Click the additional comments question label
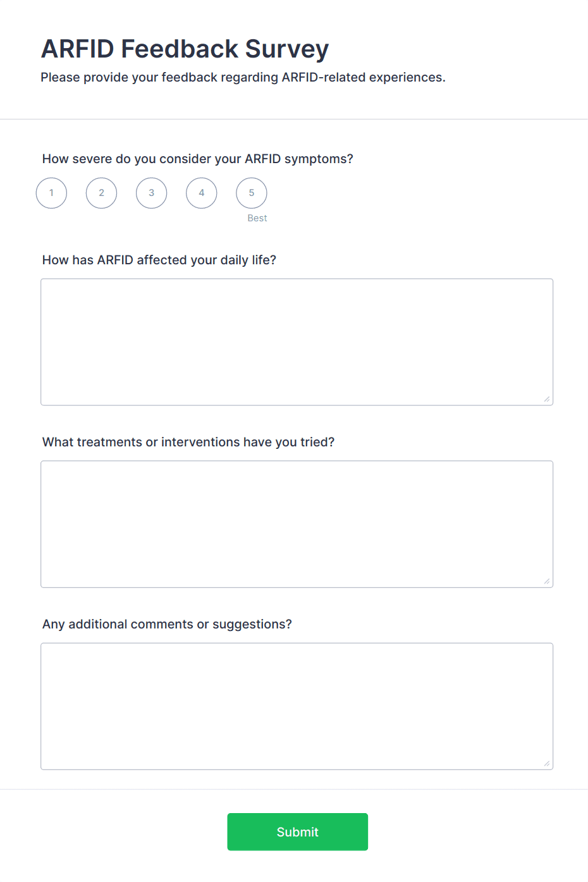The height and width of the screenshot is (882, 588). (x=167, y=624)
